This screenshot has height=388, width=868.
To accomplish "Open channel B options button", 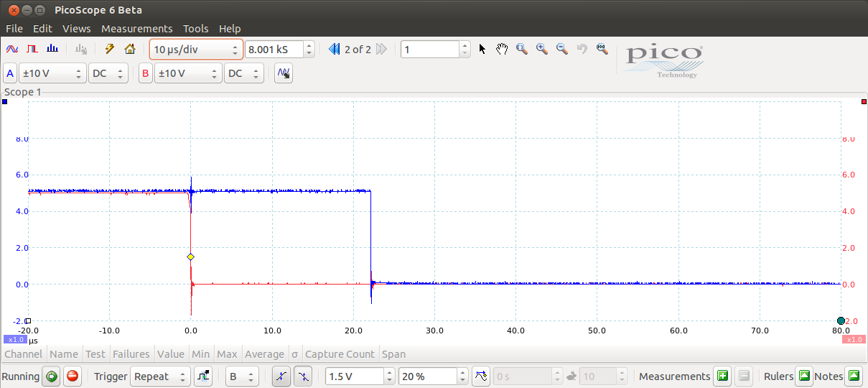I will pyautogui.click(x=146, y=73).
